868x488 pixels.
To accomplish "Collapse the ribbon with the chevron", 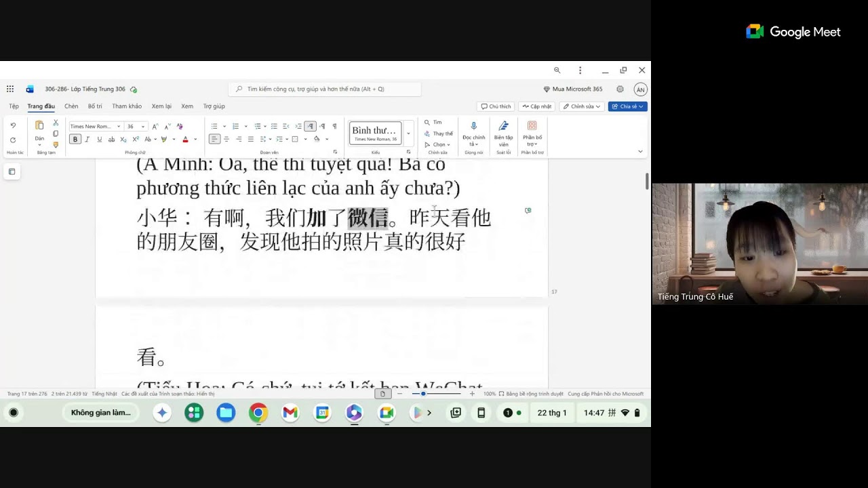I will (x=640, y=151).
